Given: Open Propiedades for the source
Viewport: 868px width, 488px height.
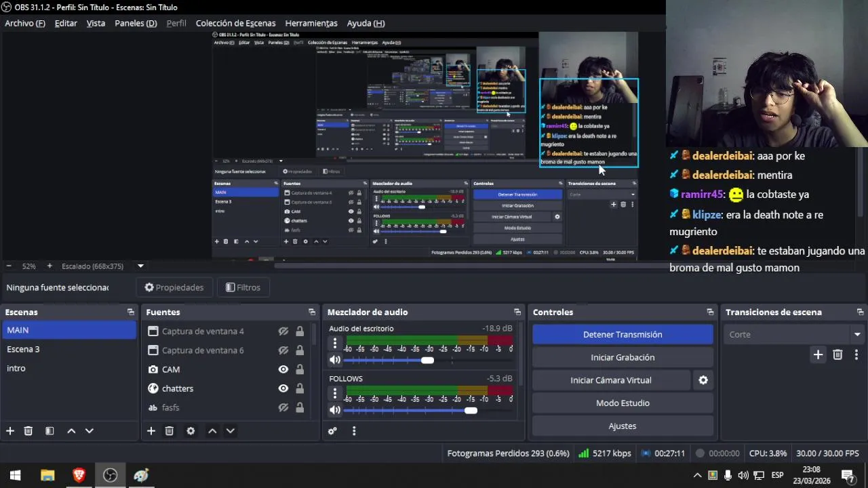Looking at the screenshot, I should [x=174, y=287].
